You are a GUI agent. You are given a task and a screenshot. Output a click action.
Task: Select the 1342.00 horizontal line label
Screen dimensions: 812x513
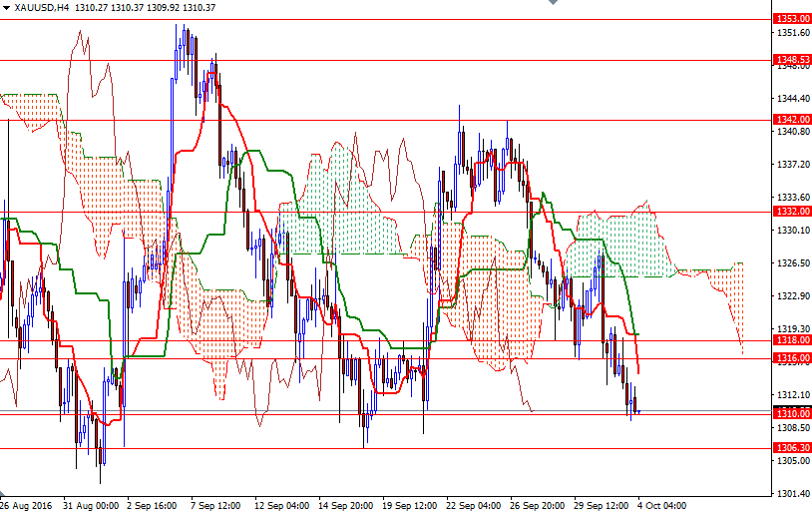[x=792, y=120]
